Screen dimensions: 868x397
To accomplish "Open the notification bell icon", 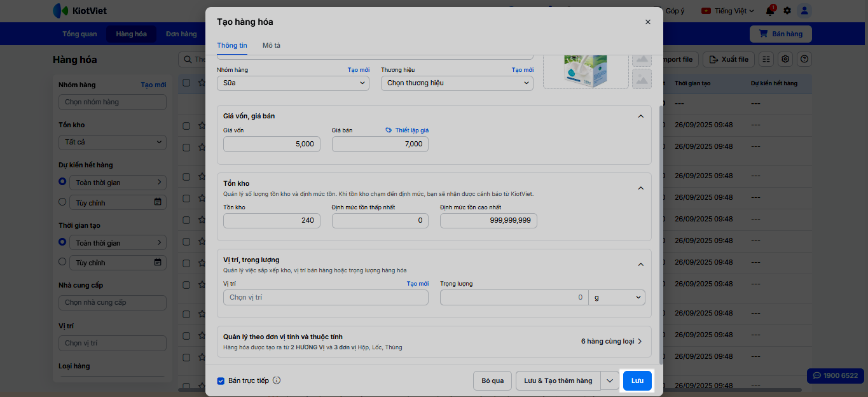I will pyautogui.click(x=770, y=11).
